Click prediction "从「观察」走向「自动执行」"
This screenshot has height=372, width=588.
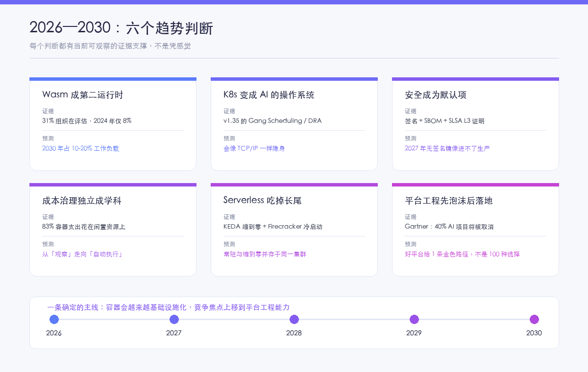point(82,254)
